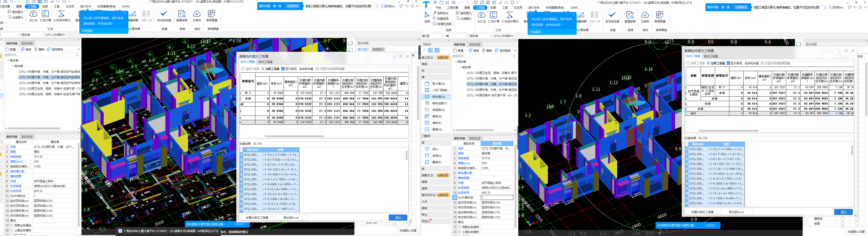Click 层间复制 in left window component list toolbar
The image size is (868, 236).
point(55,49)
